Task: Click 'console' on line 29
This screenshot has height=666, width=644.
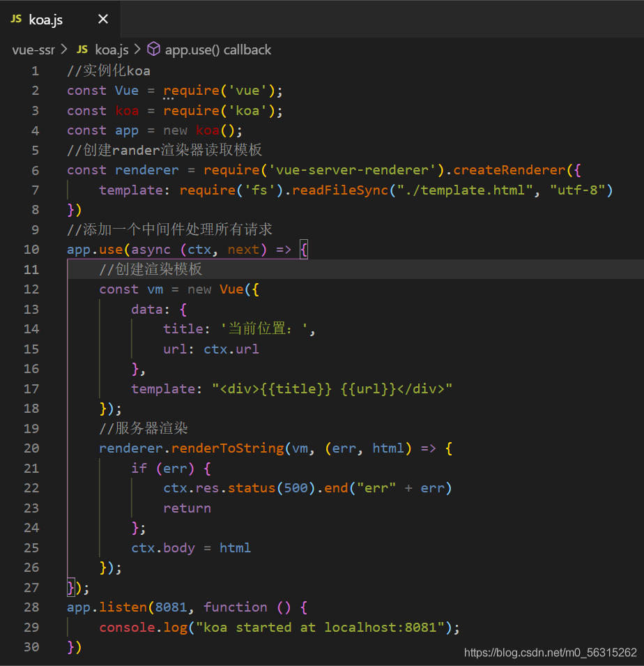Action: coord(127,628)
